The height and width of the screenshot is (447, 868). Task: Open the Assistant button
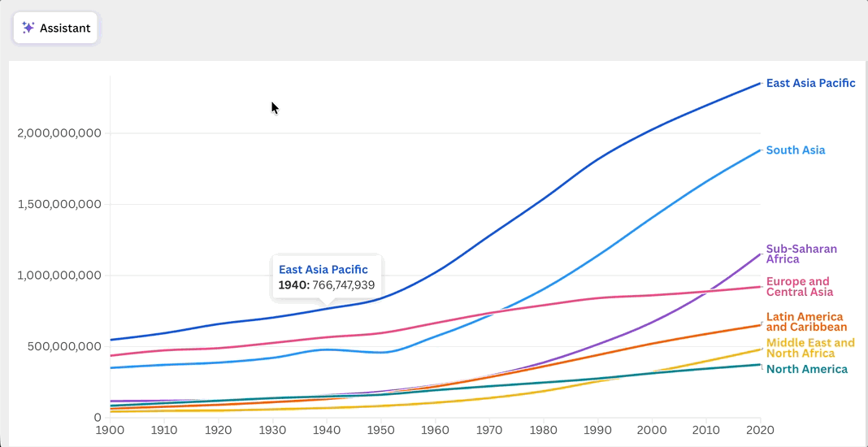pyautogui.click(x=55, y=28)
